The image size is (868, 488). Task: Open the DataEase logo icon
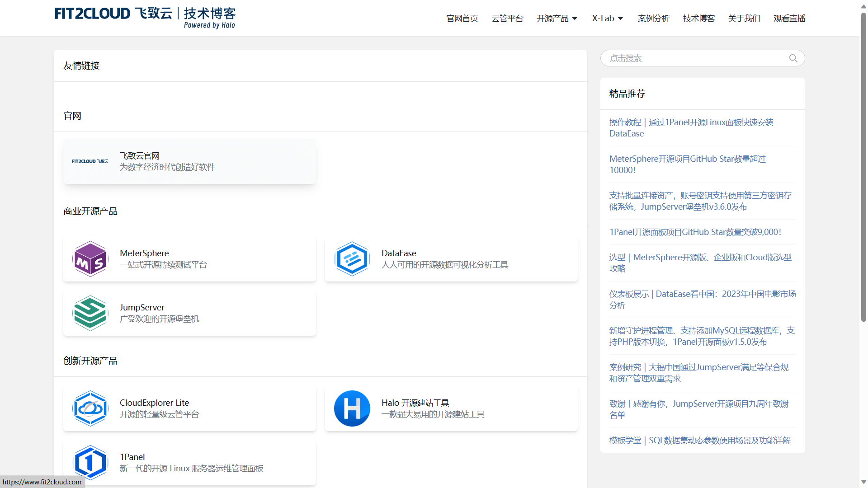352,259
